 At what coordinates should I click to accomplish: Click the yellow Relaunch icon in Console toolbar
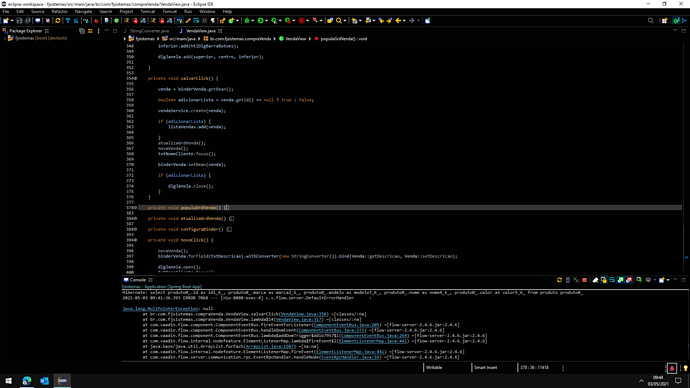(x=559, y=280)
